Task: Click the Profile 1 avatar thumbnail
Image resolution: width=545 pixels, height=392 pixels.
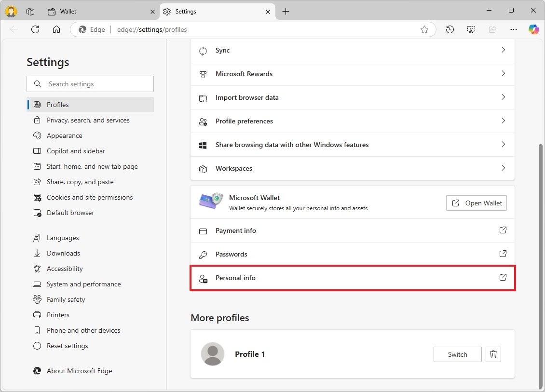Action: pyautogui.click(x=213, y=354)
